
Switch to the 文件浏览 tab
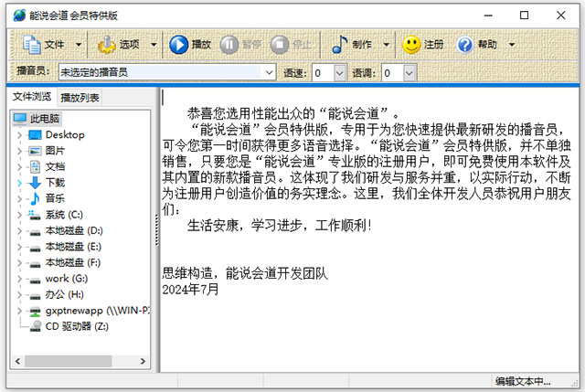[x=32, y=97]
